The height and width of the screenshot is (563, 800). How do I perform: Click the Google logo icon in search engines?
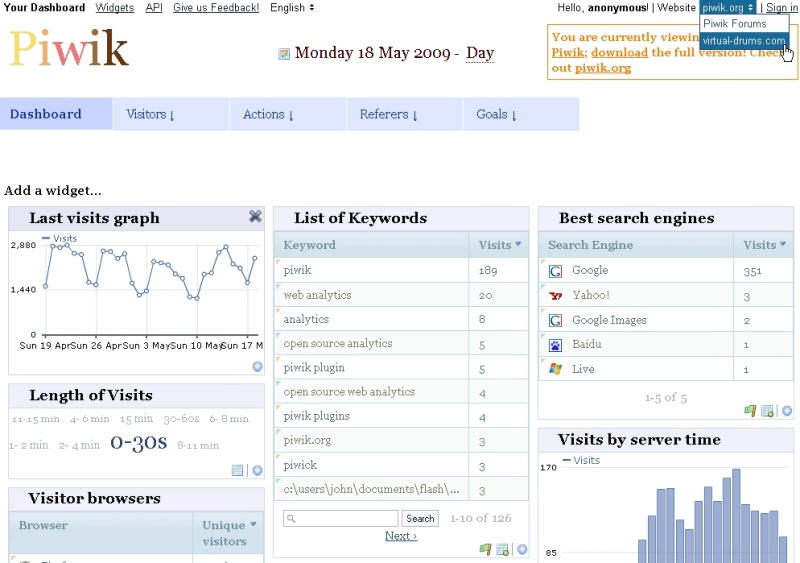pos(555,271)
